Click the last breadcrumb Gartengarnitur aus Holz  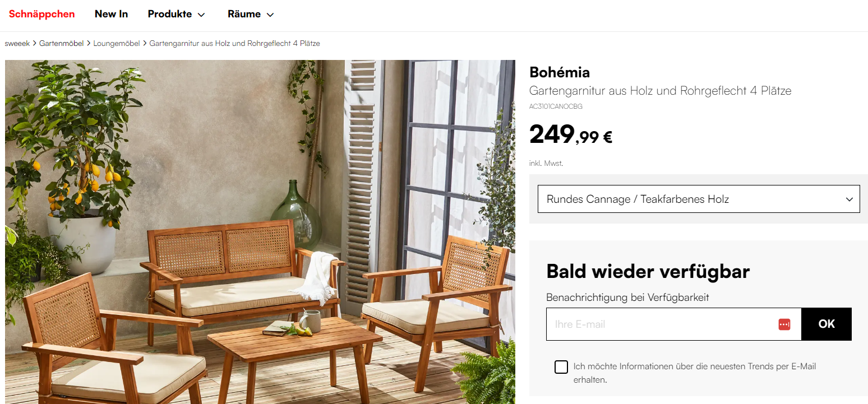(x=235, y=43)
